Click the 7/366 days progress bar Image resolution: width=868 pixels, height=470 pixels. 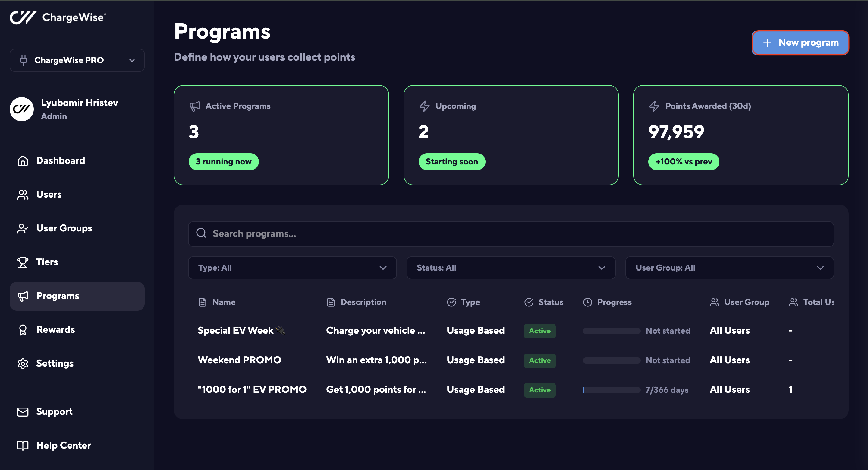click(611, 390)
